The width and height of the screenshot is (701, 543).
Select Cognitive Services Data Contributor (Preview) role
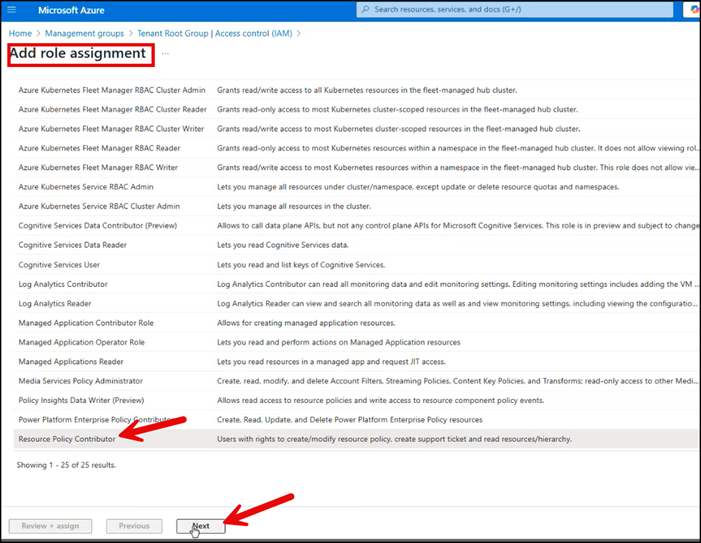[97, 226]
